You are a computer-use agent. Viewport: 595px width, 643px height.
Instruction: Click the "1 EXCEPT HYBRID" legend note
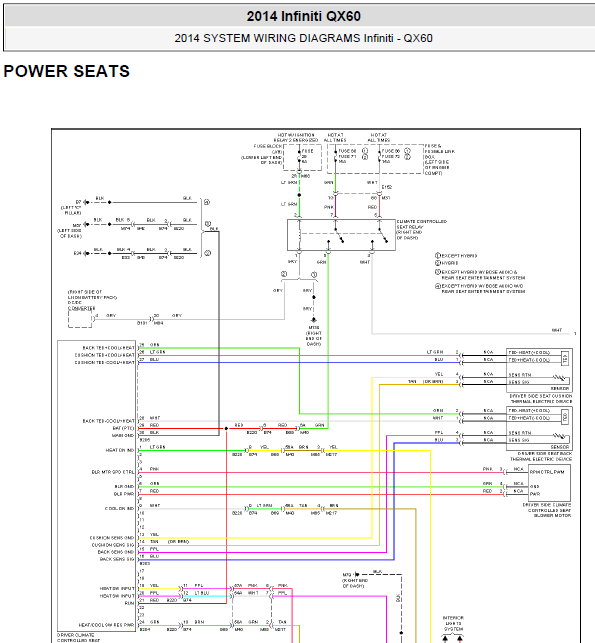tap(456, 255)
